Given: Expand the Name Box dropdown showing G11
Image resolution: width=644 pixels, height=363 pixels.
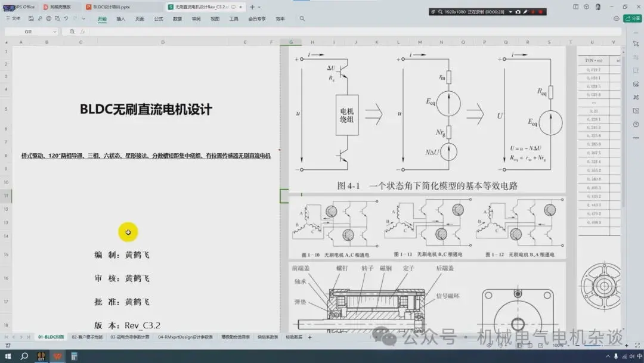Looking at the screenshot, I should [x=55, y=32].
